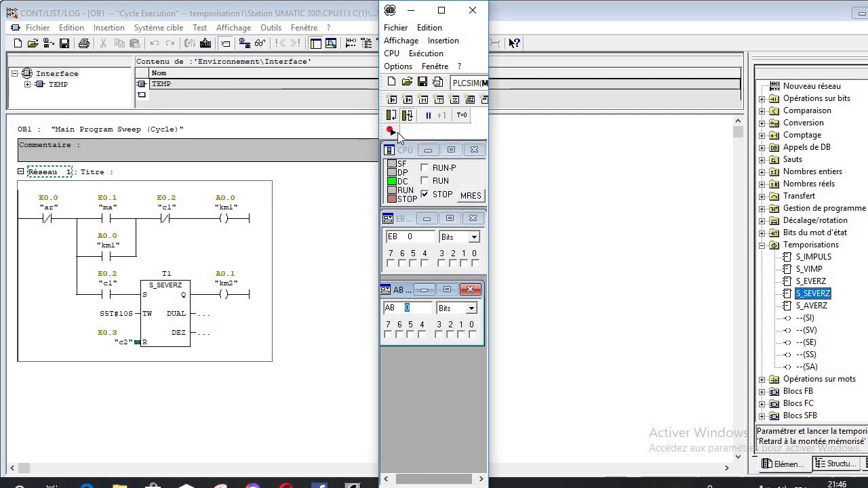Switch to the Elémen... tab
The height and width of the screenshot is (488, 868).
783,464
